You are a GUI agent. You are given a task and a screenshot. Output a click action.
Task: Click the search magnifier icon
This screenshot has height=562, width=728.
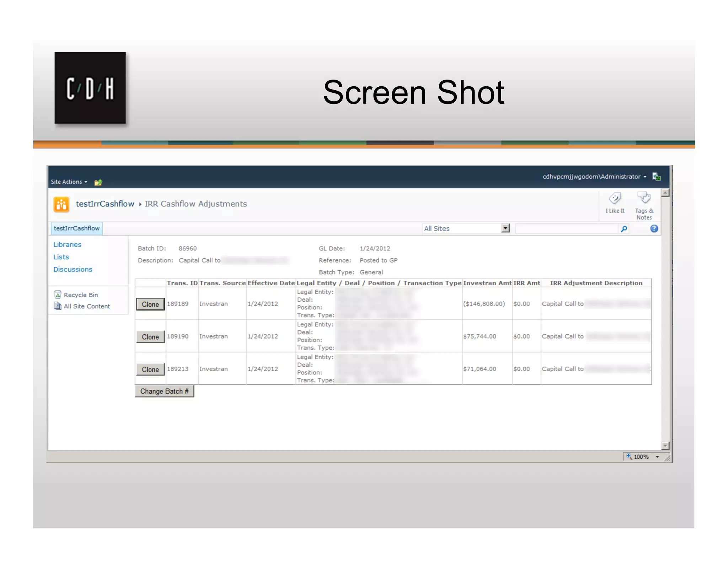coord(624,228)
